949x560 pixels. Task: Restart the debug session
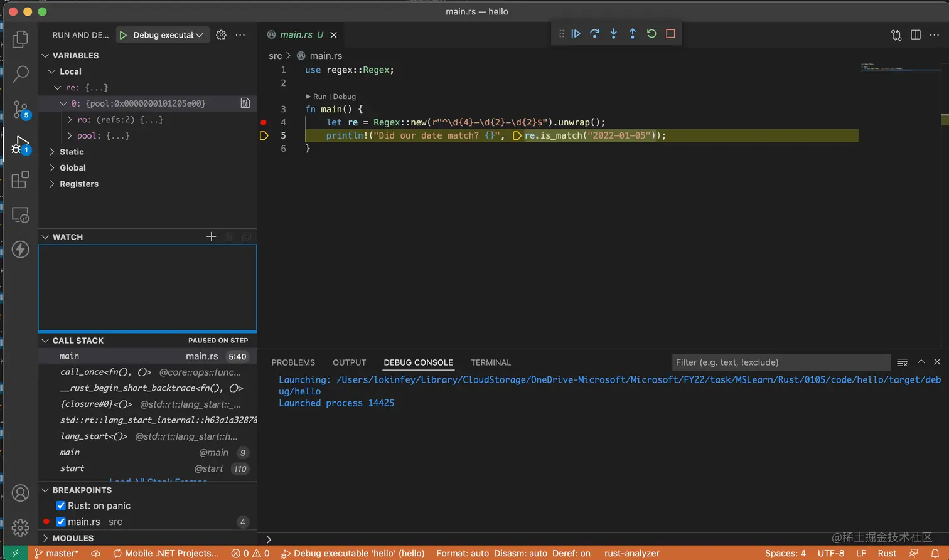(651, 34)
